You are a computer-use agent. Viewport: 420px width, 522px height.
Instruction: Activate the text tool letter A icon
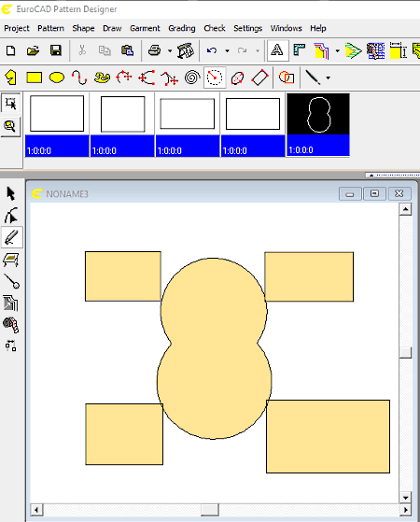pos(277,50)
